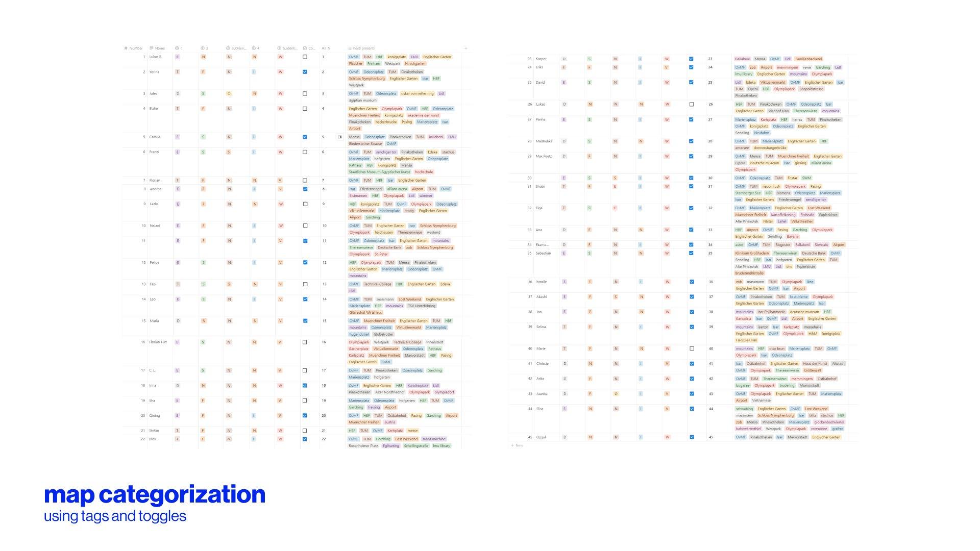The height and width of the screenshot is (551, 980).
Task: Click column 2 header
Action: (x=205, y=48)
